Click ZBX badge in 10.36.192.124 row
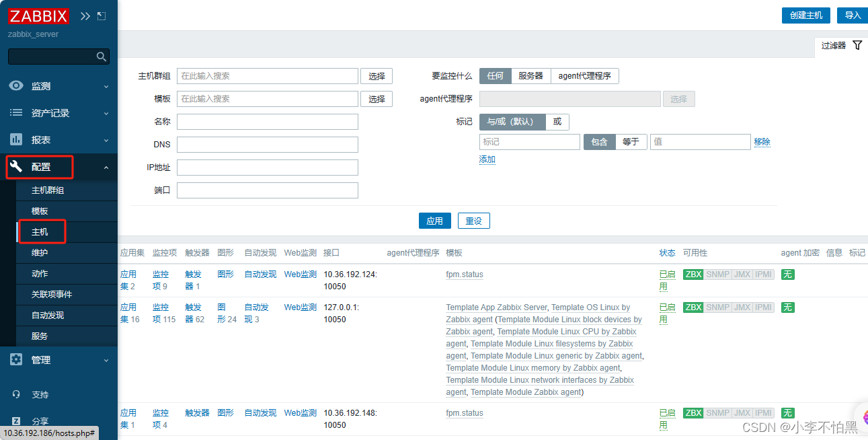Image resolution: width=868 pixels, height=440 pixels. [x=693, y=274]
